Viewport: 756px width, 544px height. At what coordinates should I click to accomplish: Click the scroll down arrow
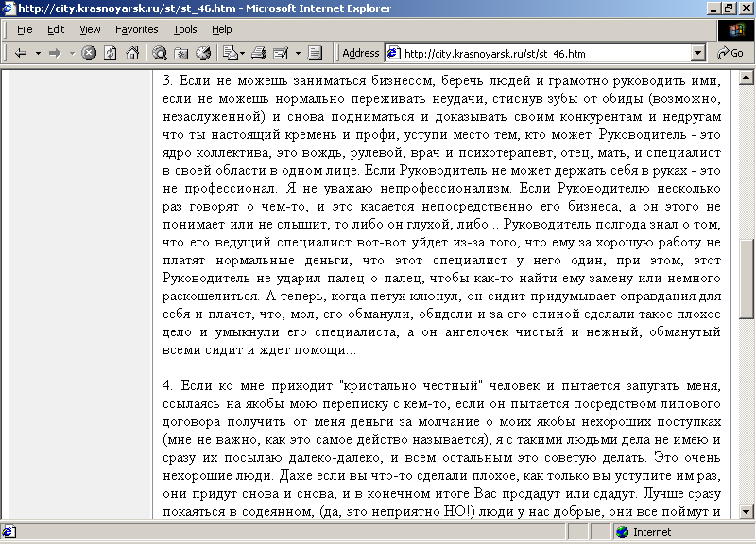tap(746, 512)
